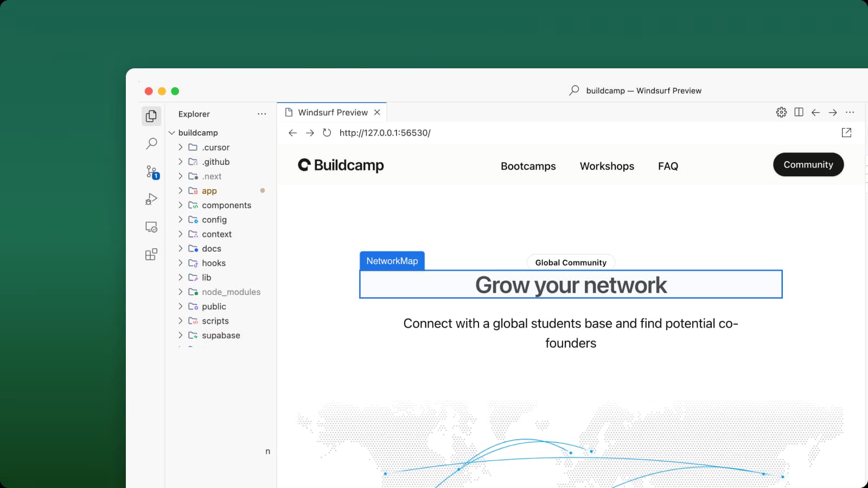Navigate forward with editor toolbar arrow

coord(833,112)
